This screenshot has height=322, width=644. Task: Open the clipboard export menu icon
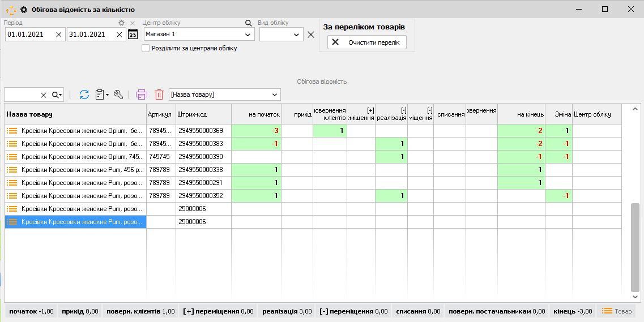click(101, 95)
